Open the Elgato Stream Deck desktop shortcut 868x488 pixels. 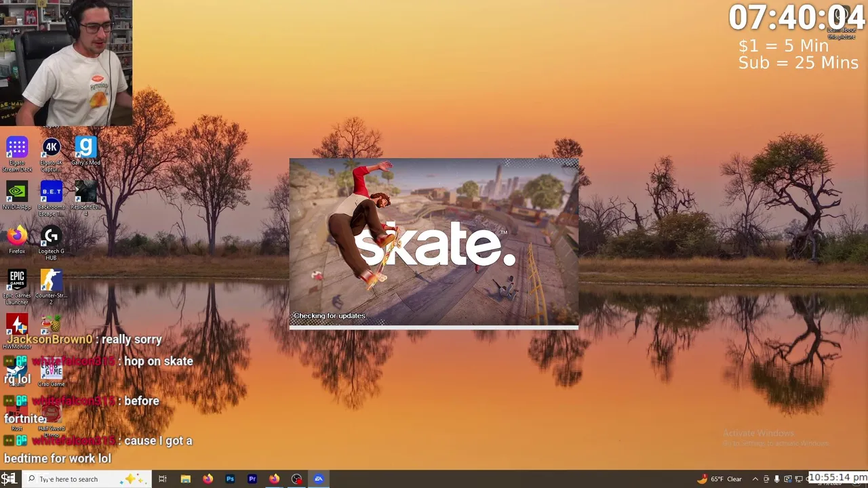[17, 155]
